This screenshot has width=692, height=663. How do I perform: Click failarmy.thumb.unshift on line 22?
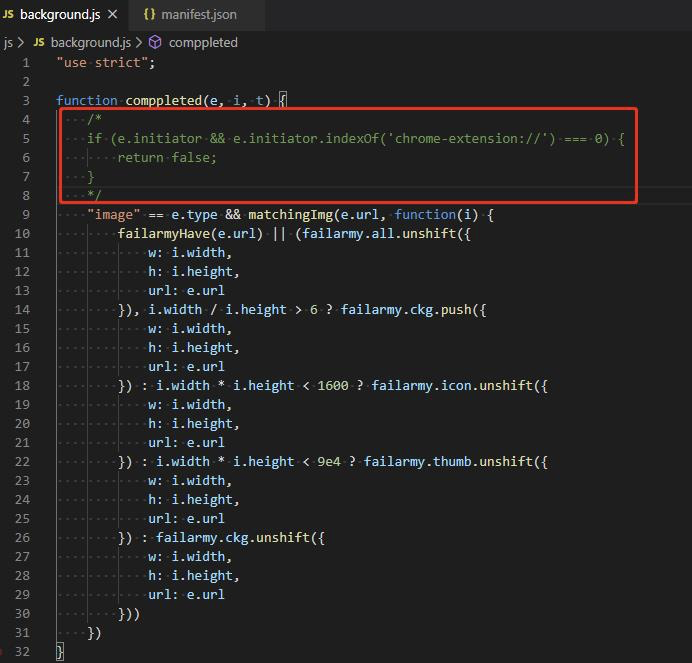coord(448,462)
